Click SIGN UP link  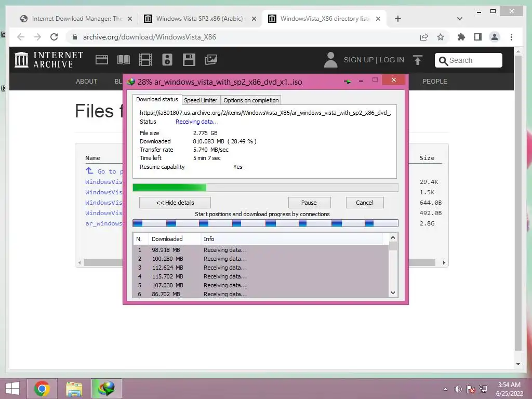click(x=358, y=60)
